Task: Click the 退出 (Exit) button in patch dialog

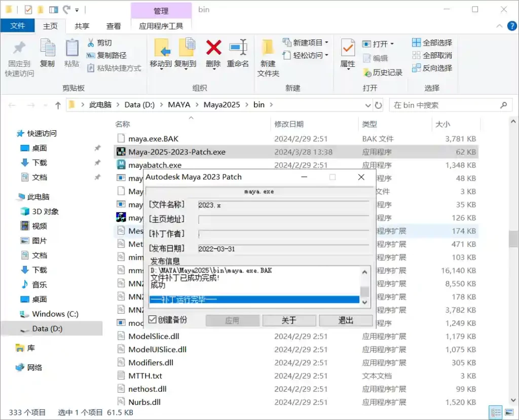Action: pos(346,320)
